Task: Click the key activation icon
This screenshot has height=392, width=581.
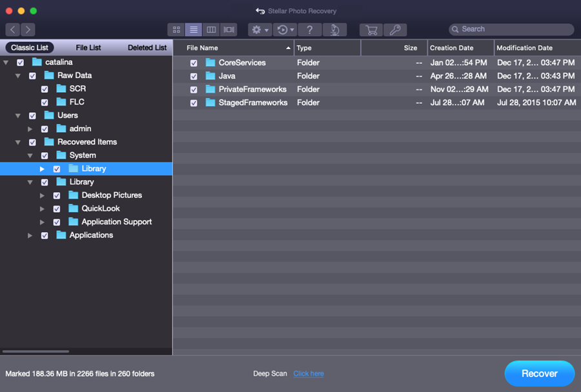Action: [x=395, y=30]
